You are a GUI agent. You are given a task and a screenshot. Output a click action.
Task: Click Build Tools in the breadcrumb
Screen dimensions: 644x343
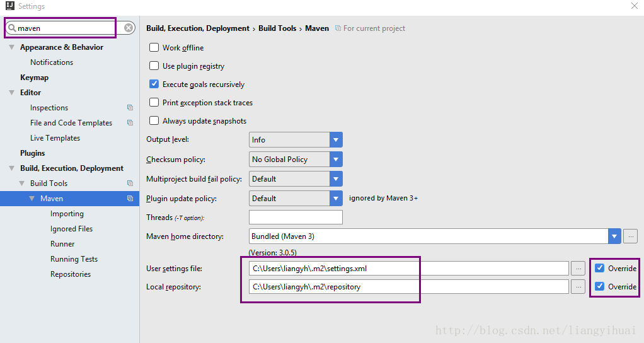(277, 28)
